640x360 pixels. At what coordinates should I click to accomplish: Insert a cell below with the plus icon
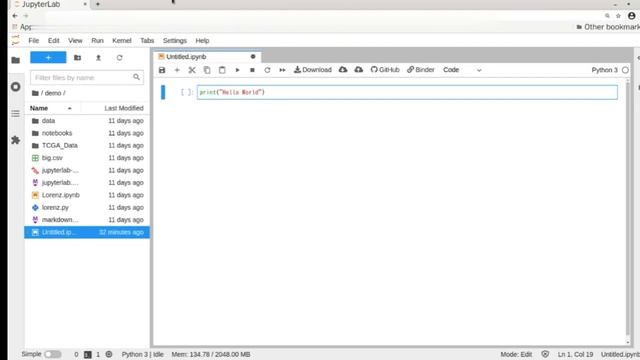click(177, 70)
